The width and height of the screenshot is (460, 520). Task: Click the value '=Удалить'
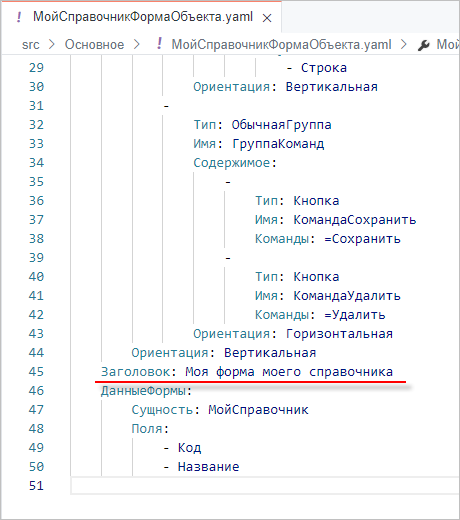tap(355, 315)
